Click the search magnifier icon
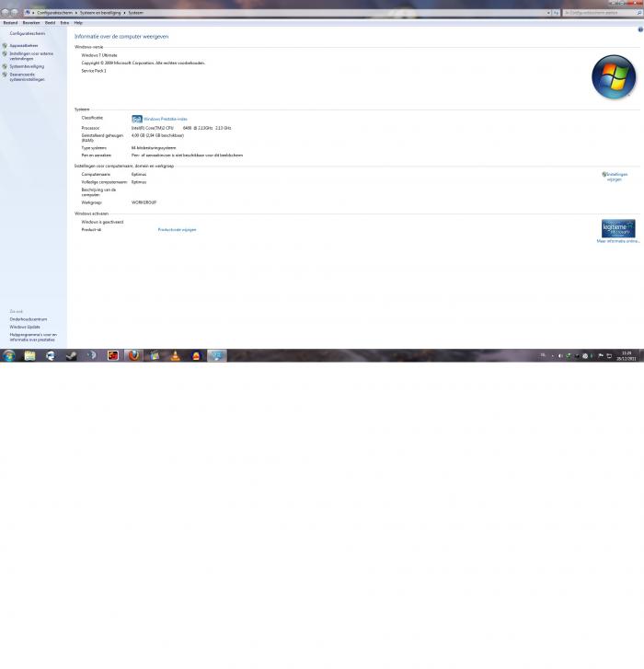The width and height of the screenshot is (644, 669). [x=639, y=13]
